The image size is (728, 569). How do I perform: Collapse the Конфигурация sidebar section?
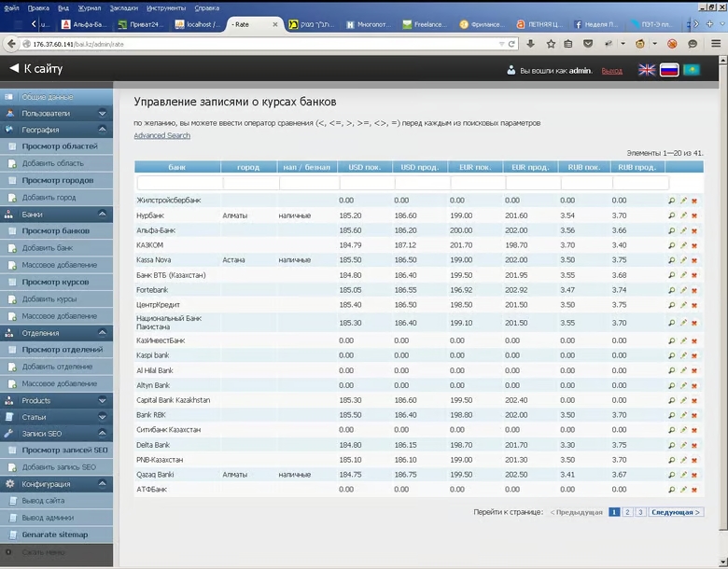[x=101, y=484]
